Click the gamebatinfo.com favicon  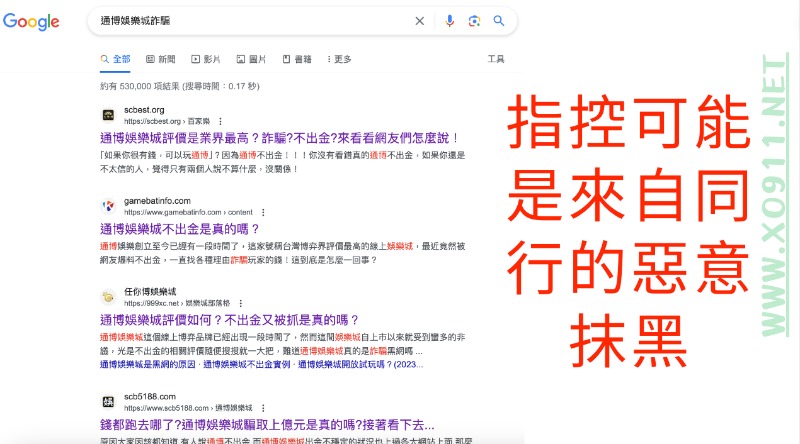click(x=108, y=206)
